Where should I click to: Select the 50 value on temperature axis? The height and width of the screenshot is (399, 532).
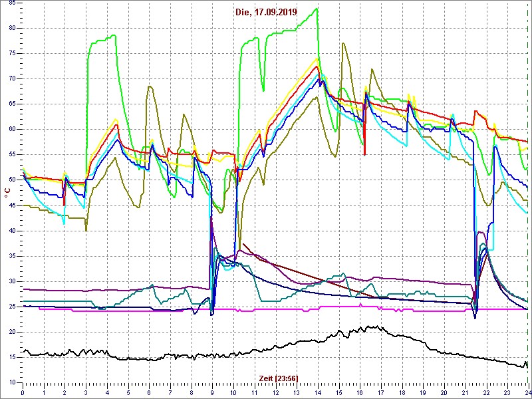point(11,180)
